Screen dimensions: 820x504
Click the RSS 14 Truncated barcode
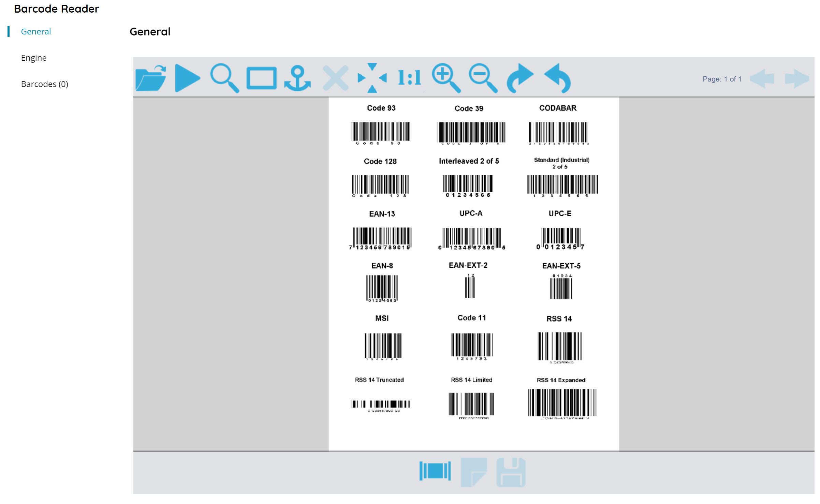coord(381,406)
